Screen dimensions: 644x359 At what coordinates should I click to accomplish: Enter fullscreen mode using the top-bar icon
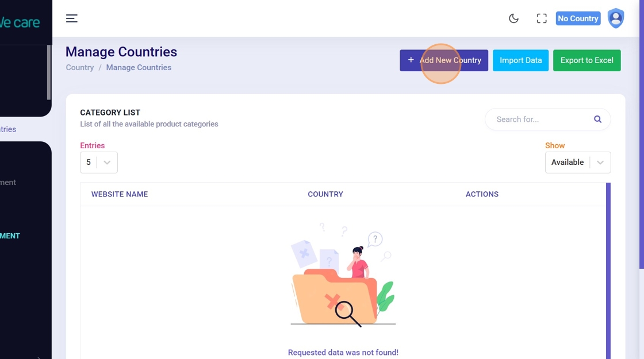(542, 18)
